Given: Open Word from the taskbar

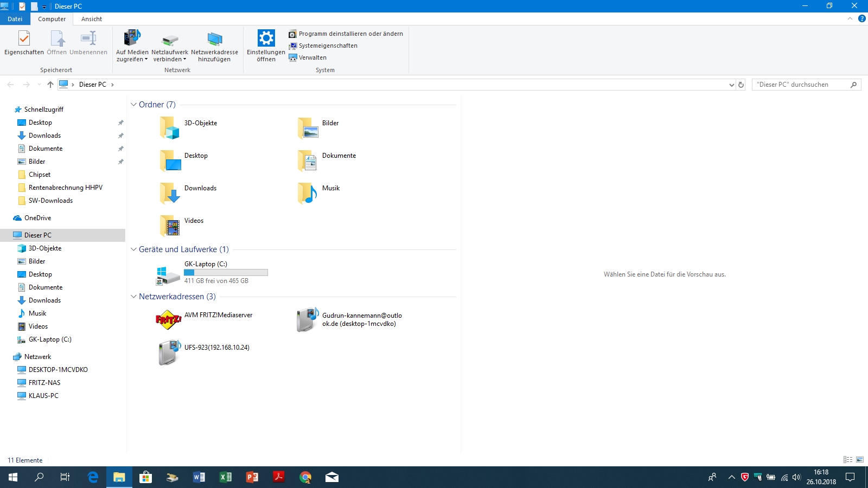Looking at the screenshot, I should click(x=199, y=477).
